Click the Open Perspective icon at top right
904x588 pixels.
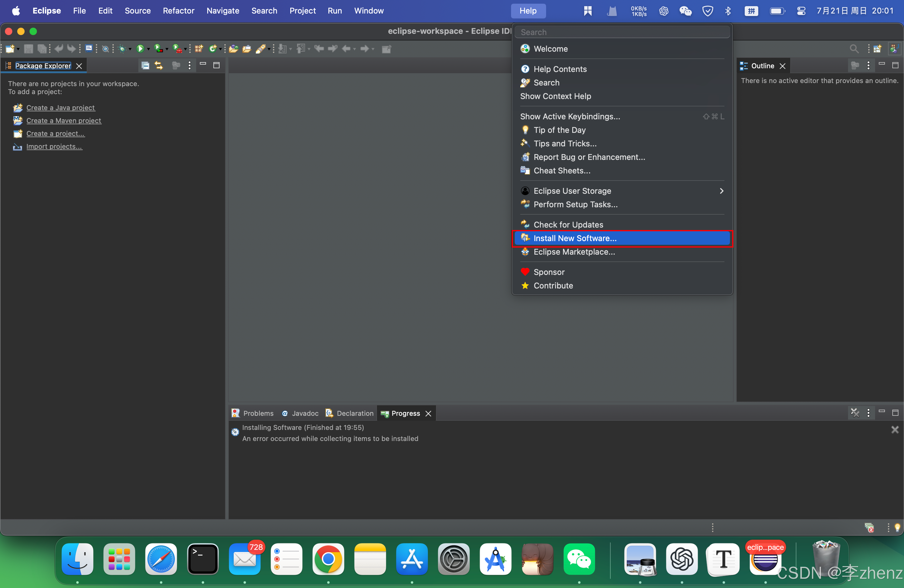point(878,49)
